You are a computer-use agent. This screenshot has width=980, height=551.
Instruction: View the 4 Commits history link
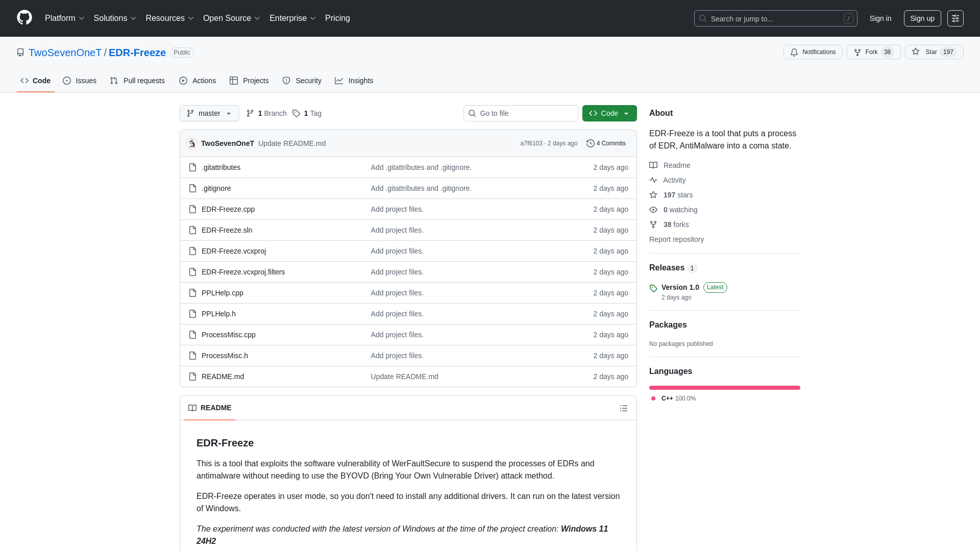pyautogui.click(x=606, y=143)
